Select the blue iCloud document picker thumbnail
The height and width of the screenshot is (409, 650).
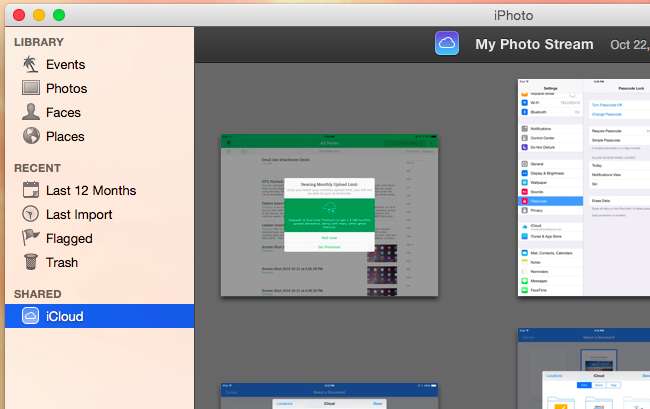pos(584,368)
